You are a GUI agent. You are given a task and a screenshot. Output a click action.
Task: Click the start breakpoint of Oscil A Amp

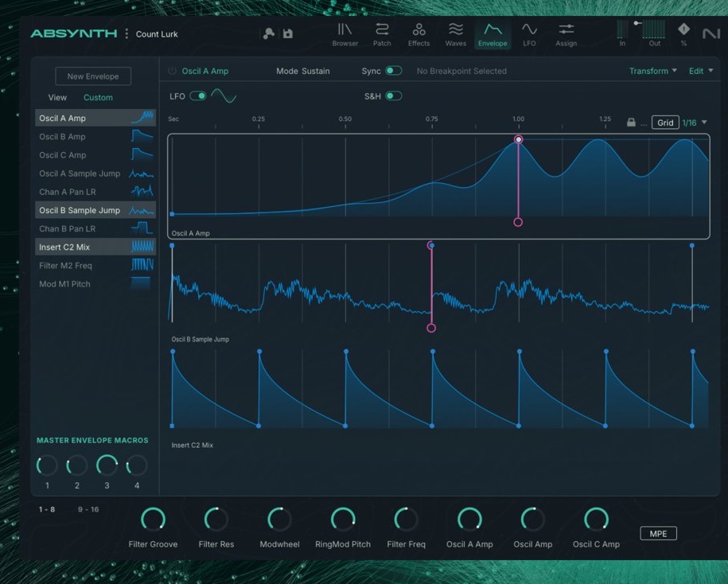coord(172,214)
